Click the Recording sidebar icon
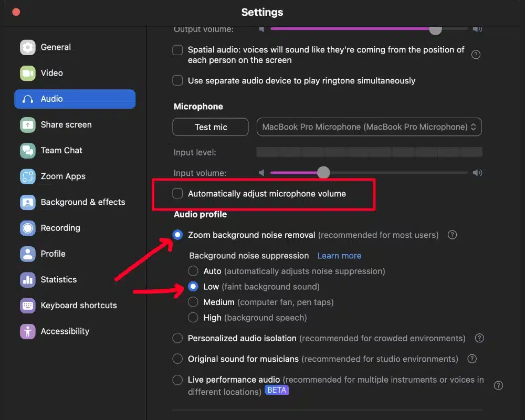Image resolution: width=525 pixels, height=420 pixels. click(x=27, y=228)
